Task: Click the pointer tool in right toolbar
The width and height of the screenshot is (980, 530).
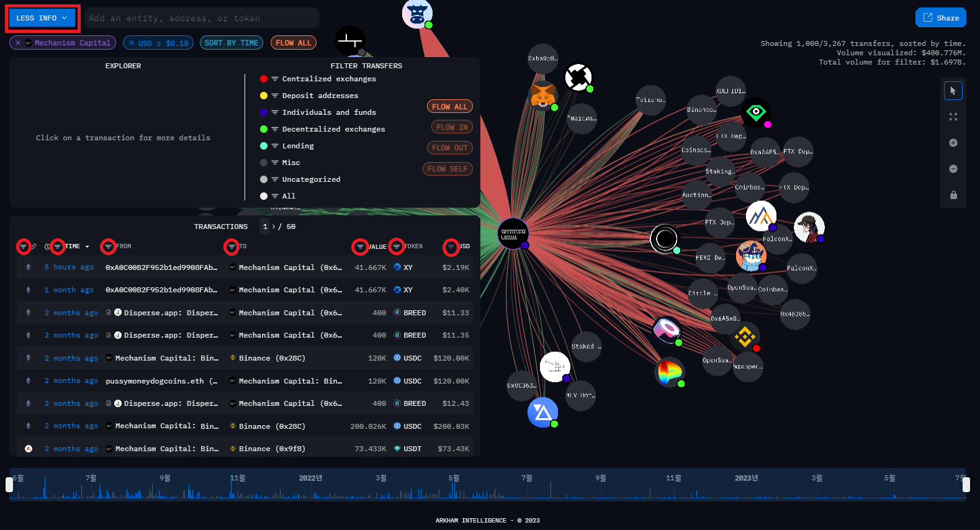Action: (x=953, y=91)
